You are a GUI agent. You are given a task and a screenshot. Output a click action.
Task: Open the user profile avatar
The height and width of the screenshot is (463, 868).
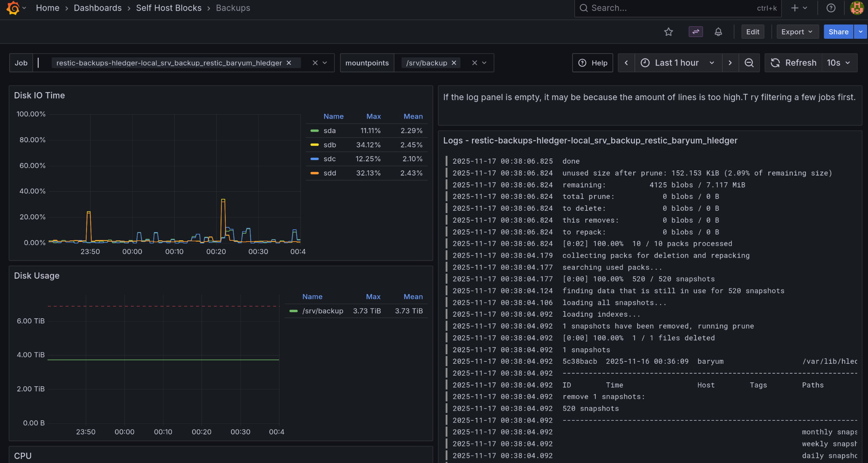pos(857,8)
